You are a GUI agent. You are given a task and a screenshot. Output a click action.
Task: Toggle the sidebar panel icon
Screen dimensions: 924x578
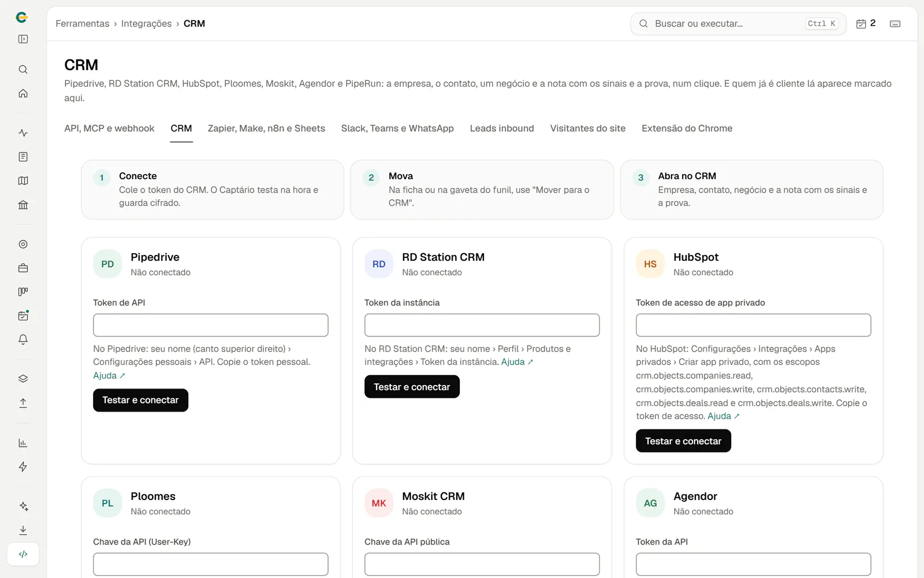23,39
